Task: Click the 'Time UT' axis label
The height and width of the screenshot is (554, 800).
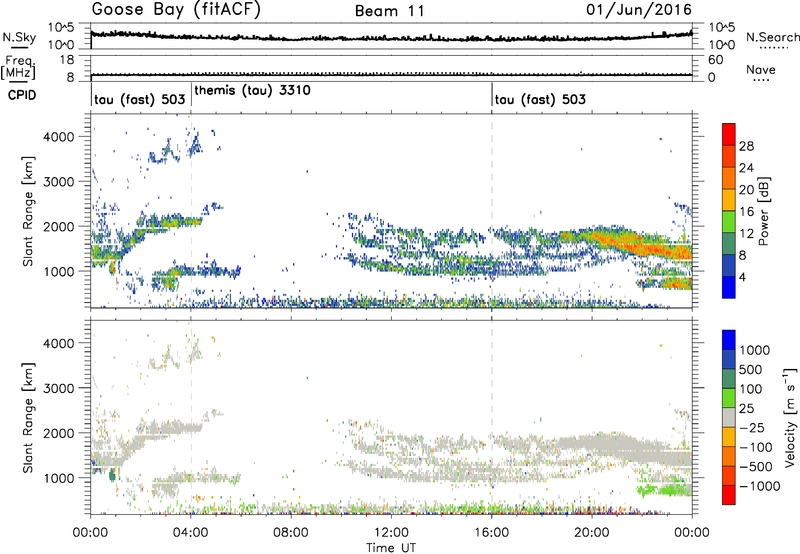Action: click(x=391, y=548)
